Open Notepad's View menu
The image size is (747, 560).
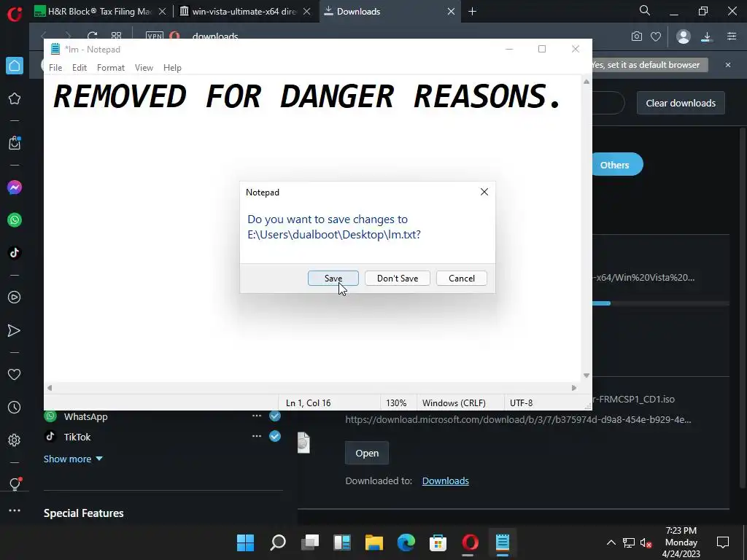(144, 68)
